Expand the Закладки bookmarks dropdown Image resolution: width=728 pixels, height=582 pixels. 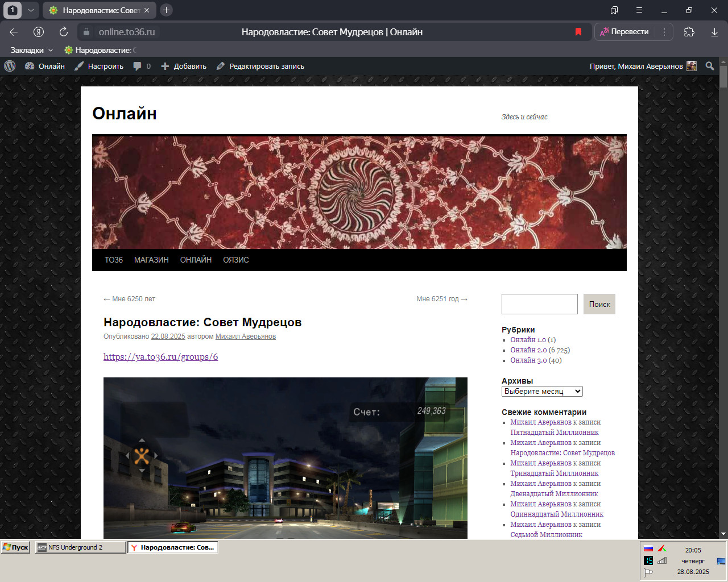(x=32, y=50)
